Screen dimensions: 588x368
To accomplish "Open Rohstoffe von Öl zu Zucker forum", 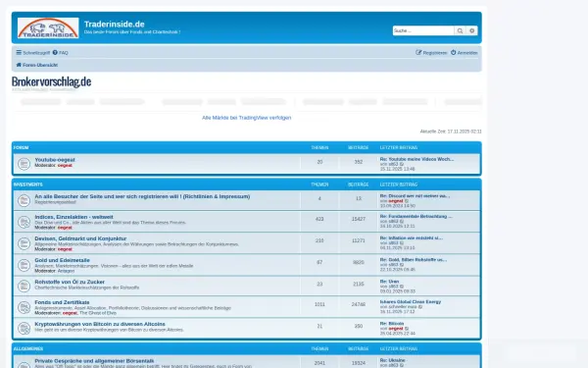I will tap(70, 282).
